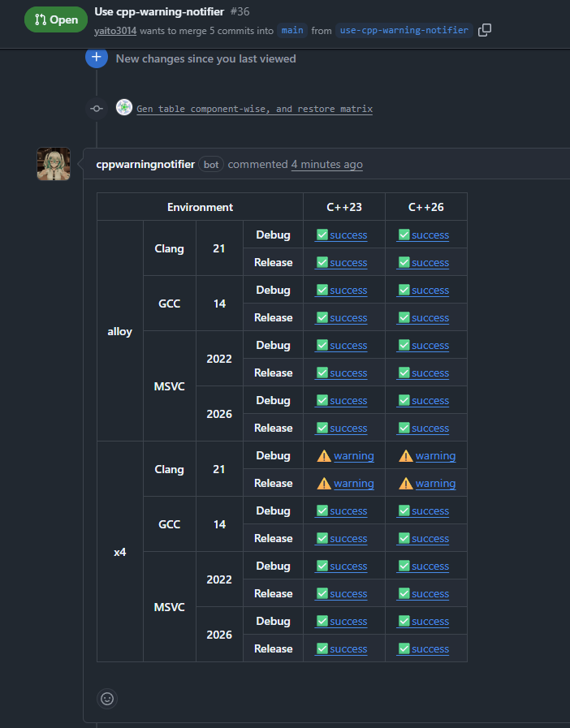The image size is (570, 728).
Task: Open the '4 minutes ago' comment timestamp
Action: click(326, 165)
